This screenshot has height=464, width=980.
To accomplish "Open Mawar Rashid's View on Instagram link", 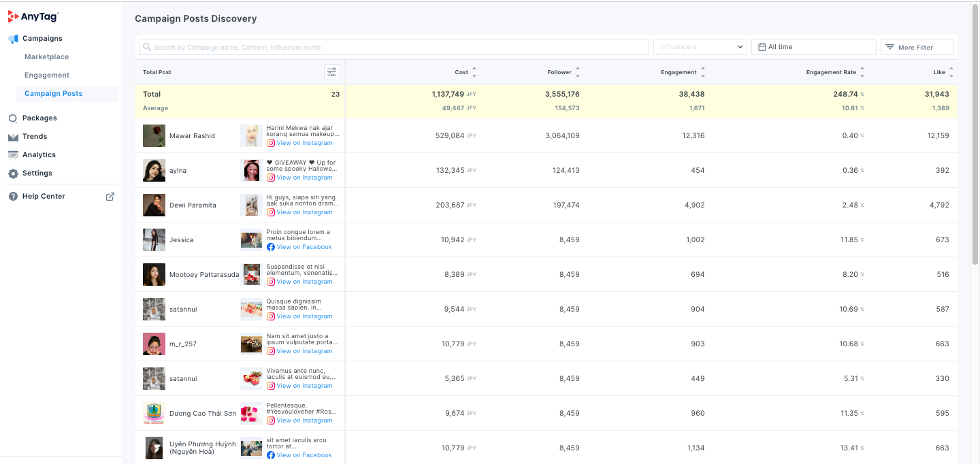I will tap(304, 143).
